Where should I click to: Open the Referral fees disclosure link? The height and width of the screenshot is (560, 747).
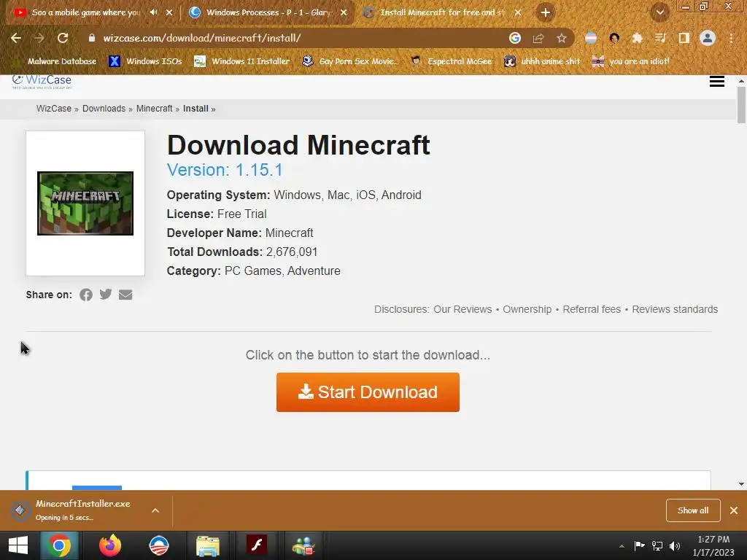tap(592, 309)
